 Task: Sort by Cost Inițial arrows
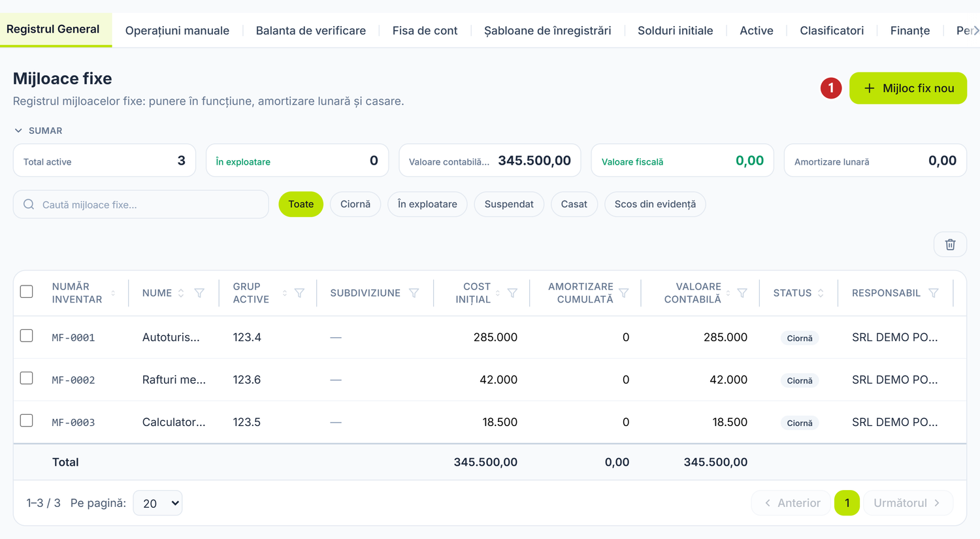[x=498, y=293]
